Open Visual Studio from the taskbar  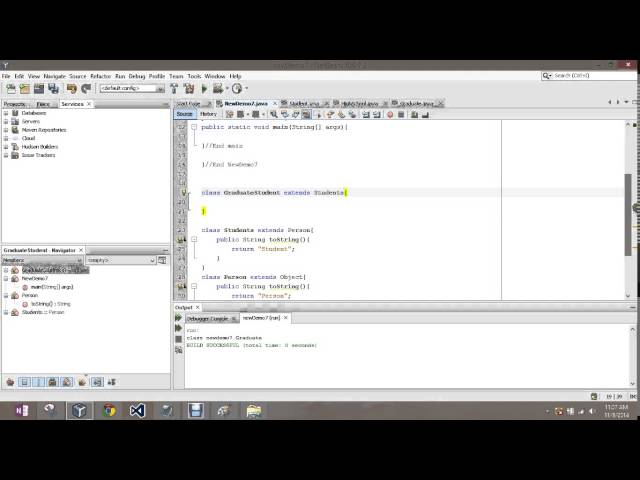138,410
